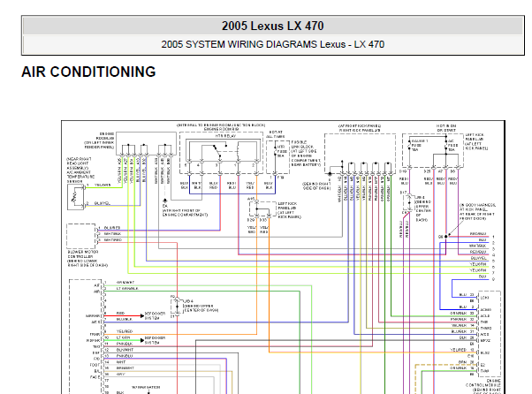532x394 pixels.
Task: Click the blower motor controller dashed box
Action: coord(80,237)
